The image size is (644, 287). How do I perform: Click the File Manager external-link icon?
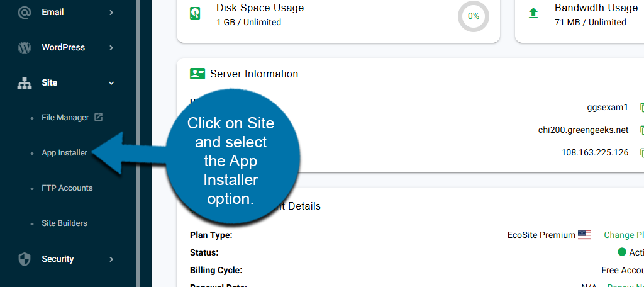(98, 117)
